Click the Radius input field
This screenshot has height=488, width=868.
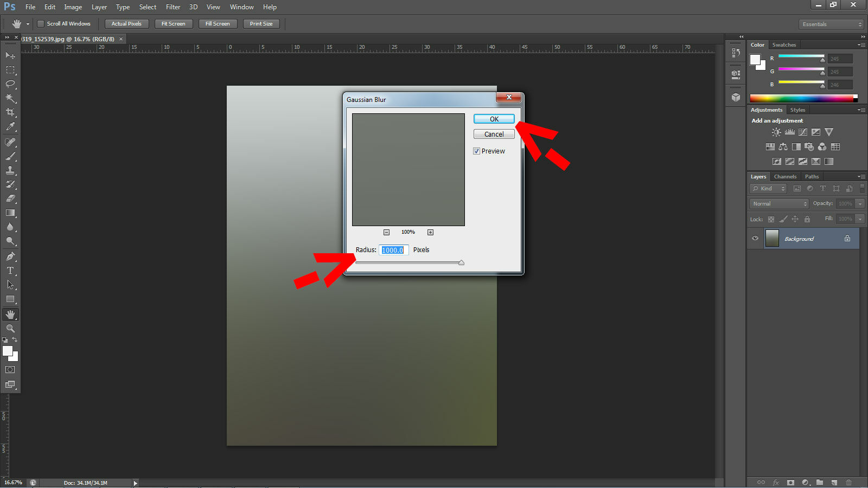coord(393,250)
